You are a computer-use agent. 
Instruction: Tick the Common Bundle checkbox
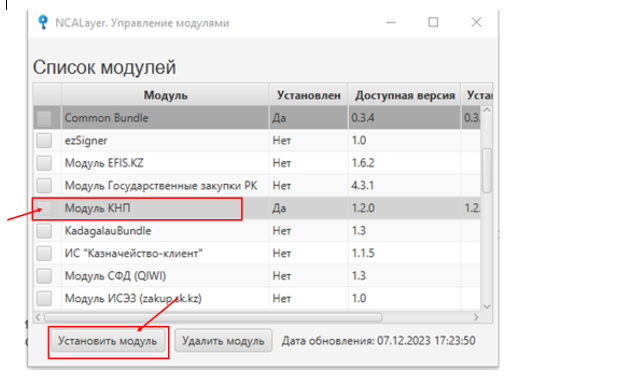(44, 118)
